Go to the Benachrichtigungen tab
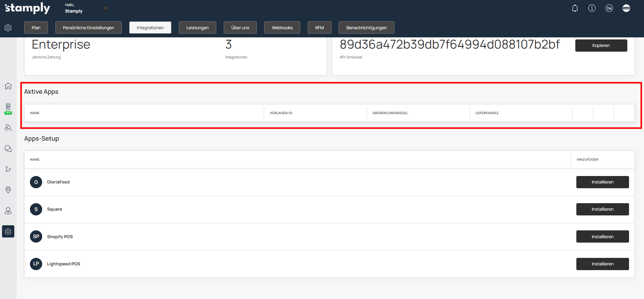The width and height of the screenshot is (644, 299). [x=366, y=28]
